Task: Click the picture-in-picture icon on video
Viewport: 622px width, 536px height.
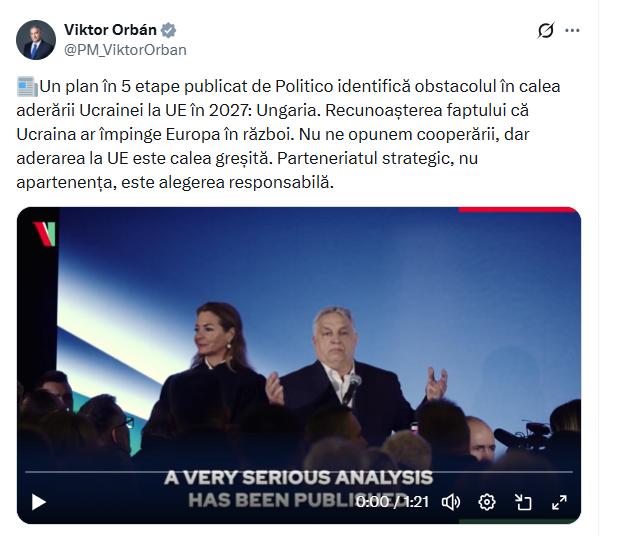Action: coord(523,502)
